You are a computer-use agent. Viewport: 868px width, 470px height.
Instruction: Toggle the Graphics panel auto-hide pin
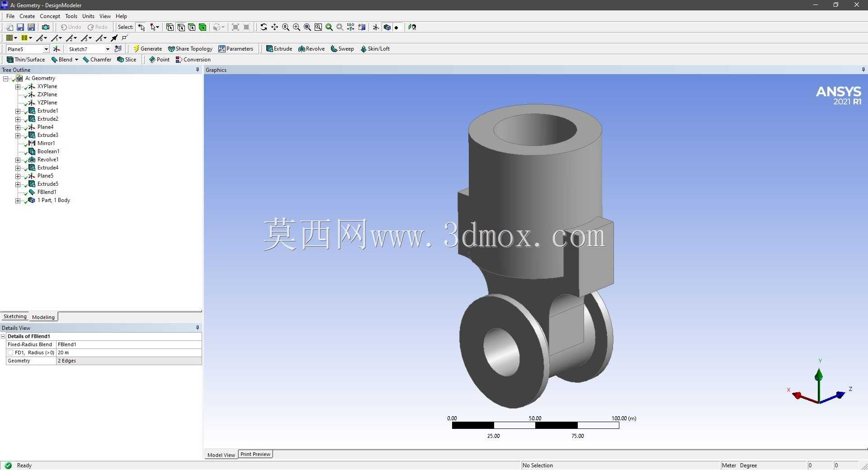(863, 70)
